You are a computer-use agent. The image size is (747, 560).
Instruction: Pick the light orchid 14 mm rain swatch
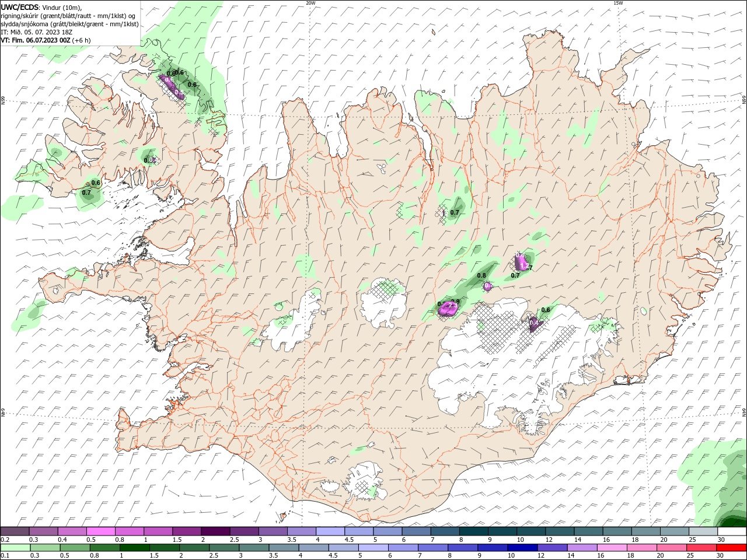click(x=582, y=548)
